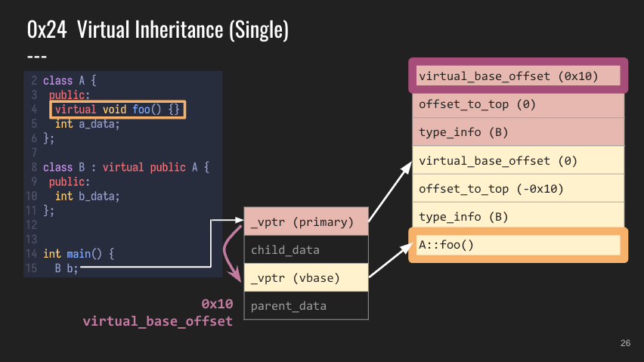Select the 'offset_to_top (0)' vtable entry

[x=518, y=104]
